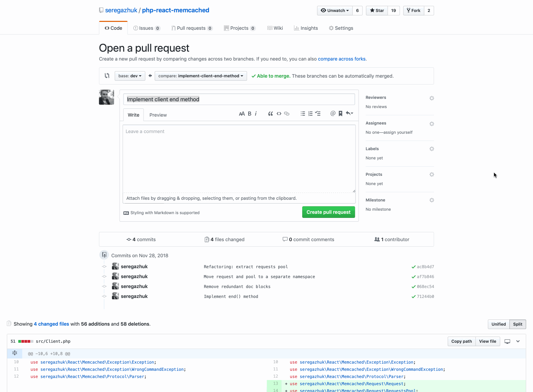Add a bulleted list via toolbar icon
This screenshot has height=392, width=533.
(x=303, y=114)
